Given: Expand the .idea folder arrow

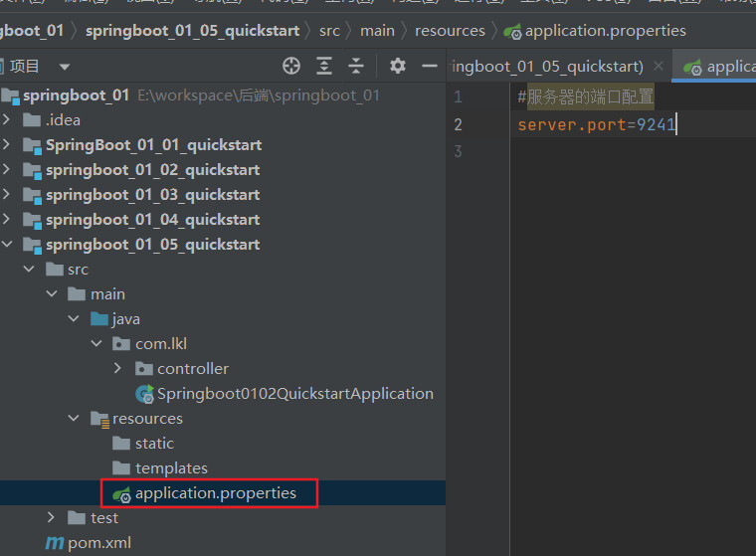Looking at the screenshot, I should pos(7,119).
